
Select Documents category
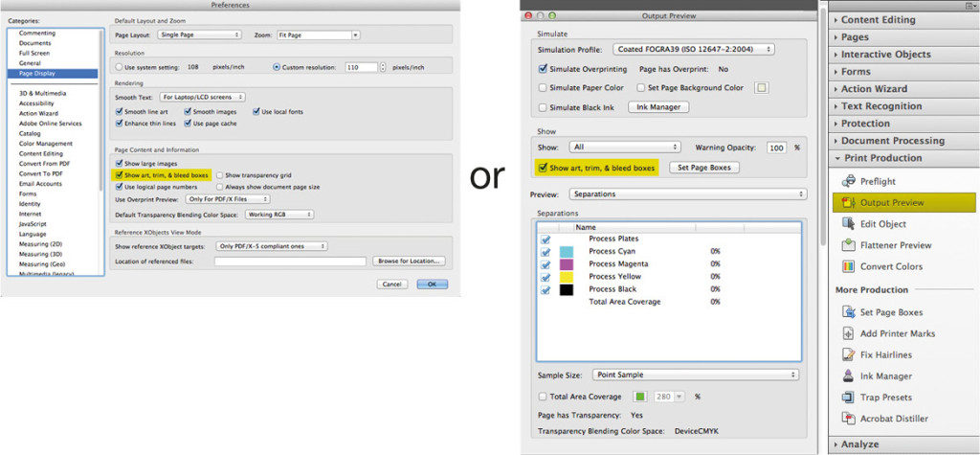pyautogui.click(x=35, y=43)
